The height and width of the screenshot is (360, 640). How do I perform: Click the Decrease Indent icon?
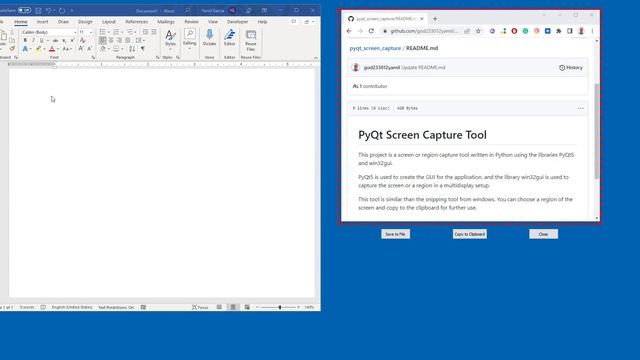tap(145, 32)
